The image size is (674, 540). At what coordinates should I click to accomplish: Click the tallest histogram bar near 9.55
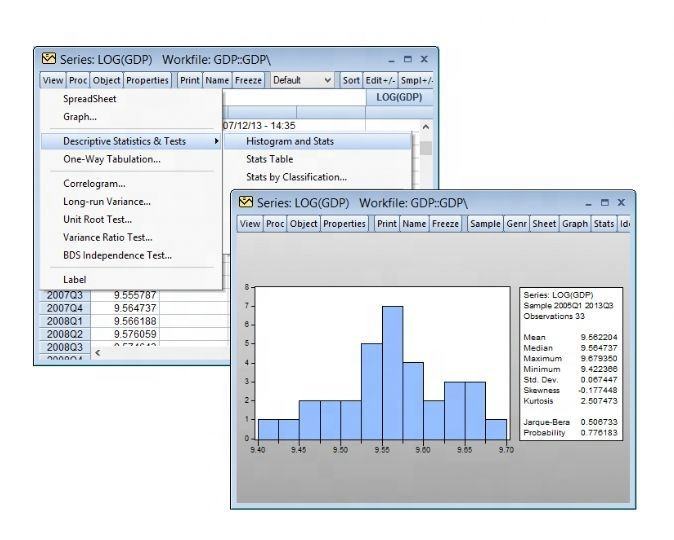pyautogui.click(x=392, y=372)
